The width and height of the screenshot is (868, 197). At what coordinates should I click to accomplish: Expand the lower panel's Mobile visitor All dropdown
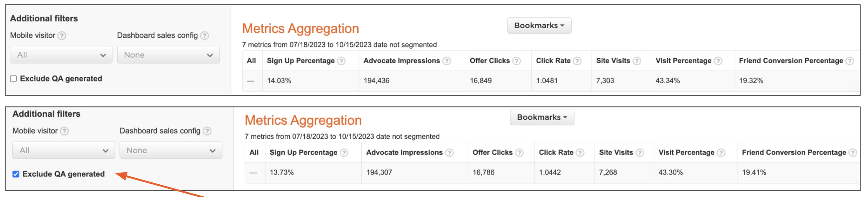coord(64,150)
